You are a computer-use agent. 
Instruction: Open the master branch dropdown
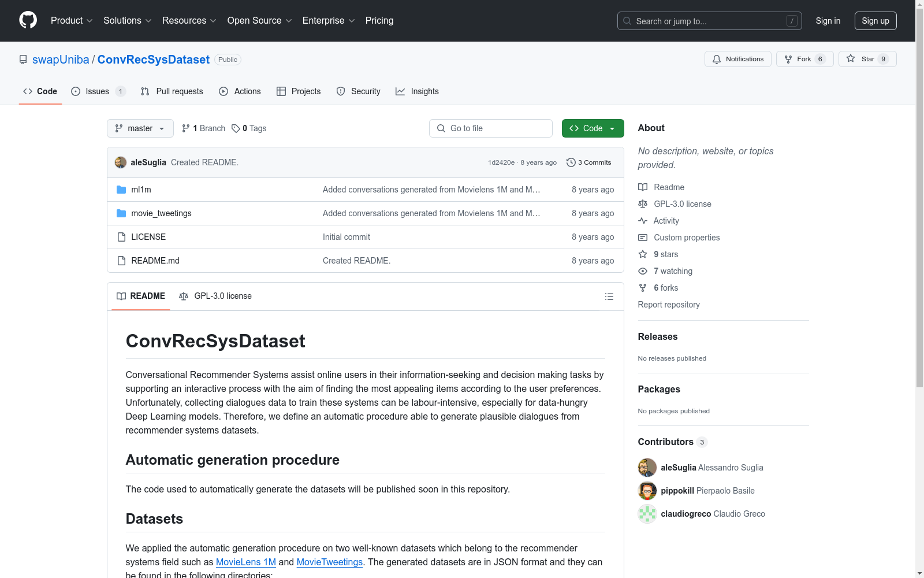click(140, 128)
